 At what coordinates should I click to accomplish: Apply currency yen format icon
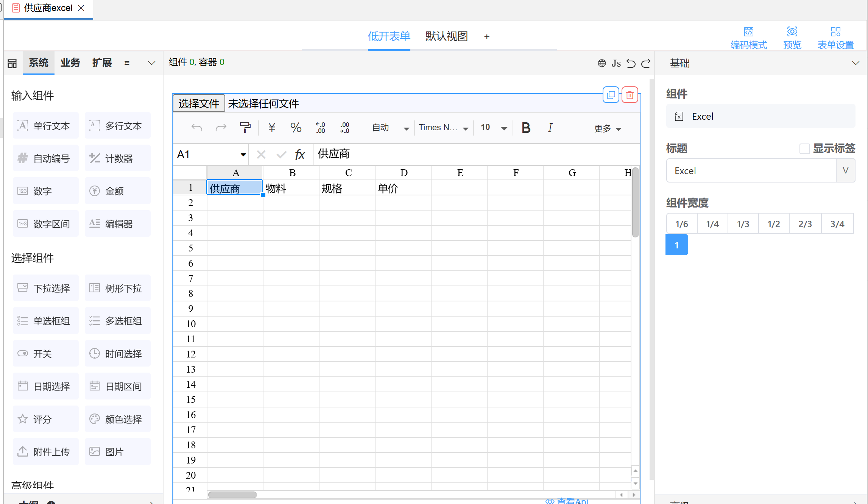point(271,128)
